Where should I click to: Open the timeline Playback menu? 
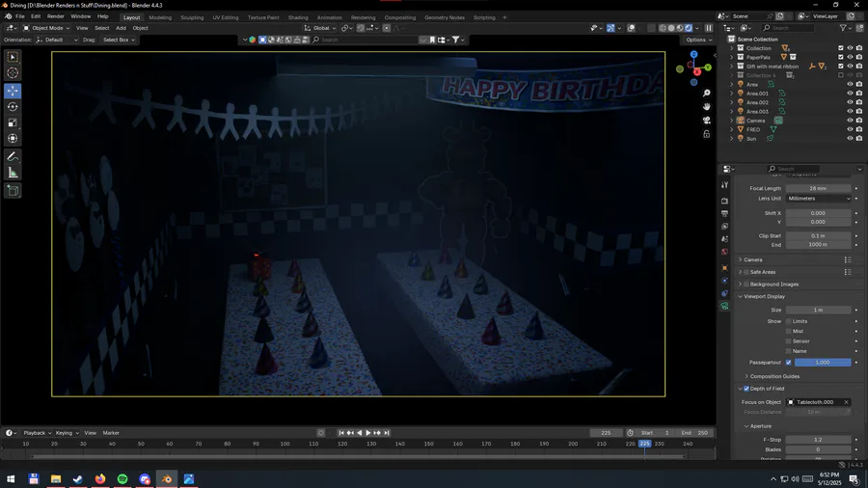[37, 433]
